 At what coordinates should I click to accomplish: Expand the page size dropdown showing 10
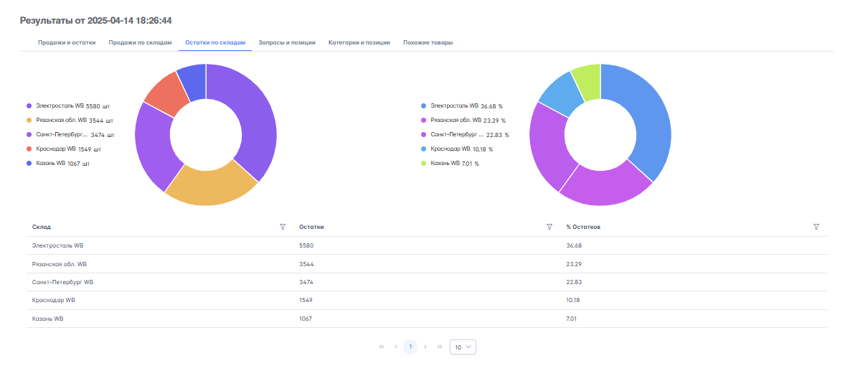click(463, 347)
